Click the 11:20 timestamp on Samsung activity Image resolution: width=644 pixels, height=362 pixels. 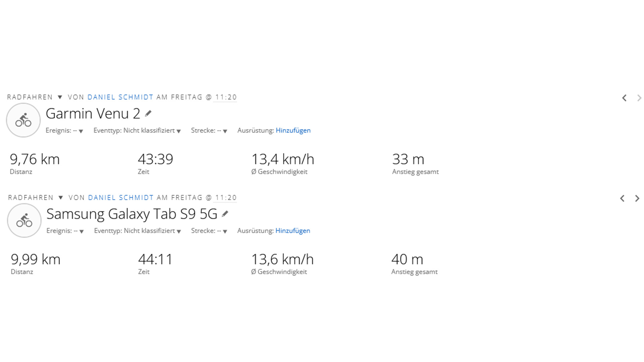tap(226, 198)
